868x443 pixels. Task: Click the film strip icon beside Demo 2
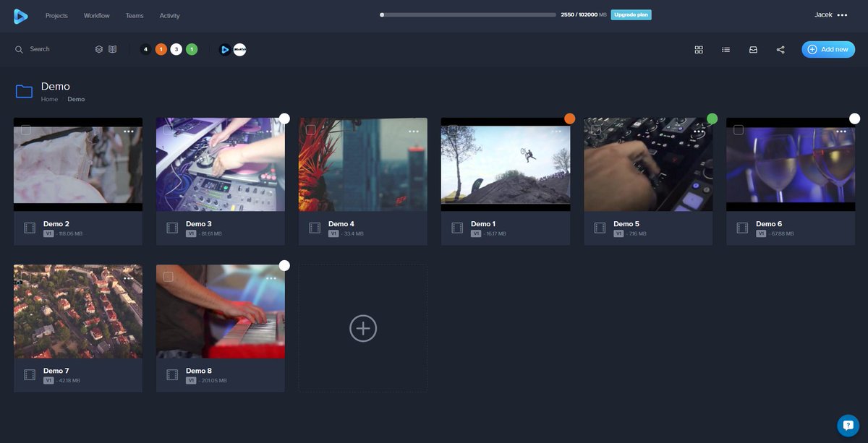(30, 228)
